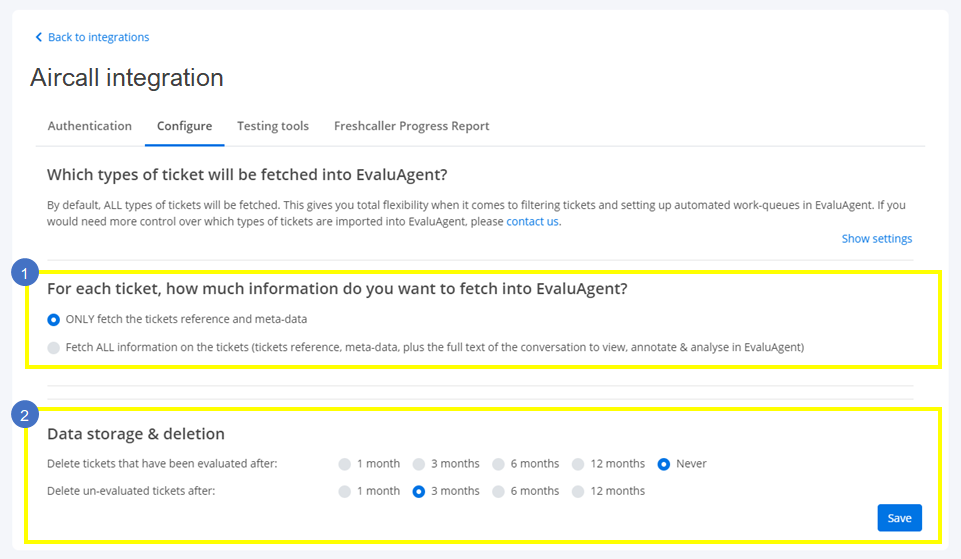Click 'For each ticket, how much information' heading
The height and width of the screenshot is (559, 961).
(337, 289)
